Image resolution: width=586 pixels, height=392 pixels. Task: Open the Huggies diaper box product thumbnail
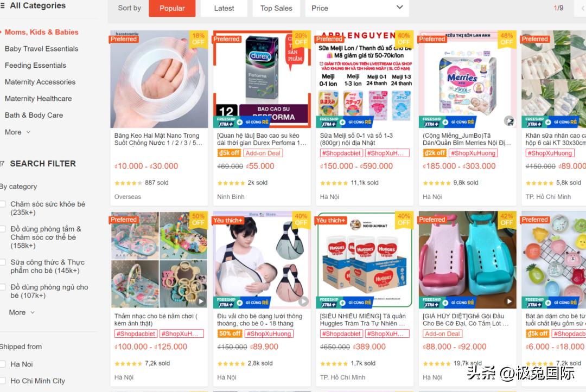[x=365, y=260]
